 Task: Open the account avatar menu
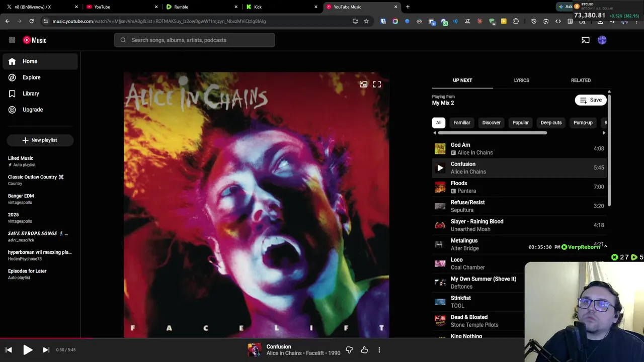(x=602, y=40)
